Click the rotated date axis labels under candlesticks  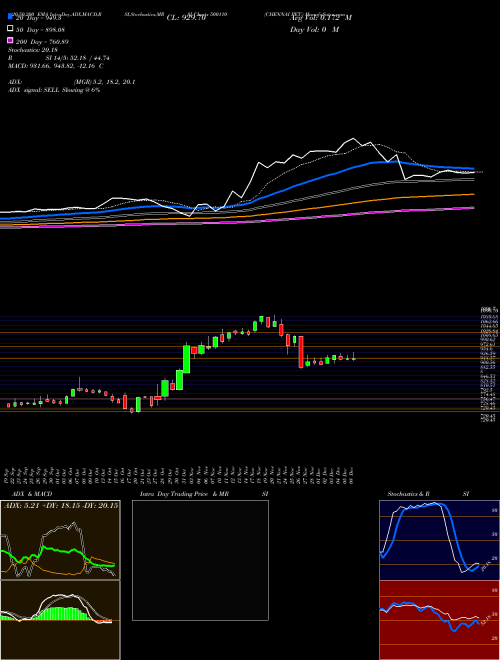coord(180,474)
